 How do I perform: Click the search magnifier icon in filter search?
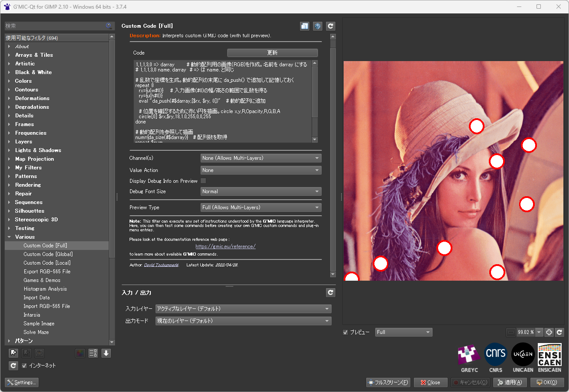tap(109, 26)
